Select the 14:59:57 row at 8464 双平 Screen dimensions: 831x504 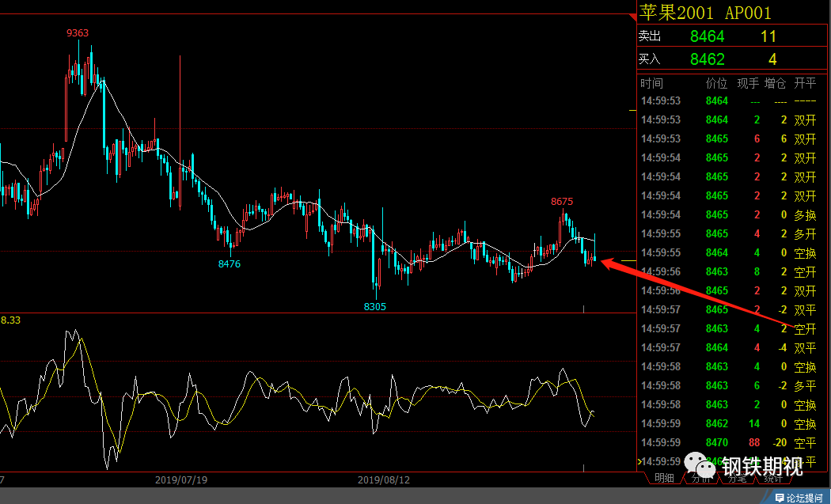pyautogui.click(x=729, y=347)
